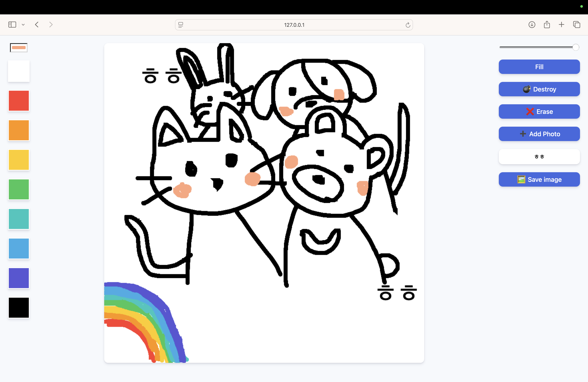This screenshot has height=382, width=588.
Task: Show the tab overview
Action: coord(577,25)
